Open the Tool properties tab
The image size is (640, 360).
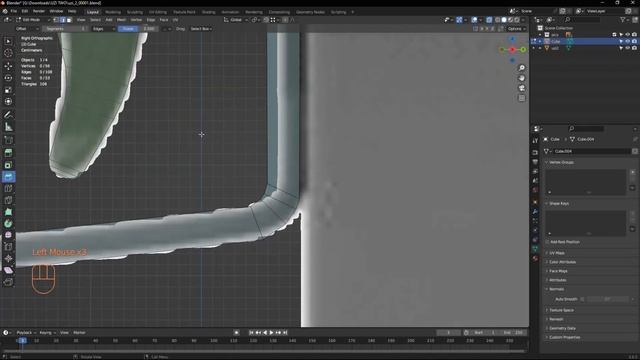pyautogui.click(x=535, y=140)
